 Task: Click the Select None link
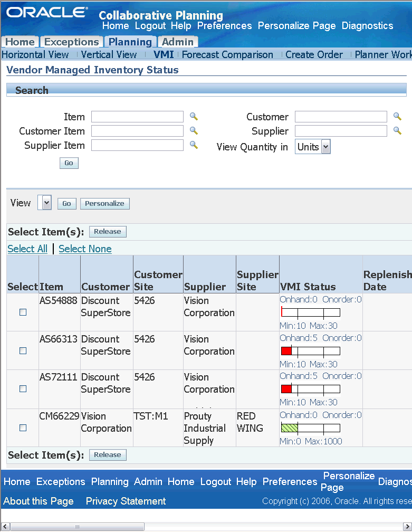tap(85, 249)
